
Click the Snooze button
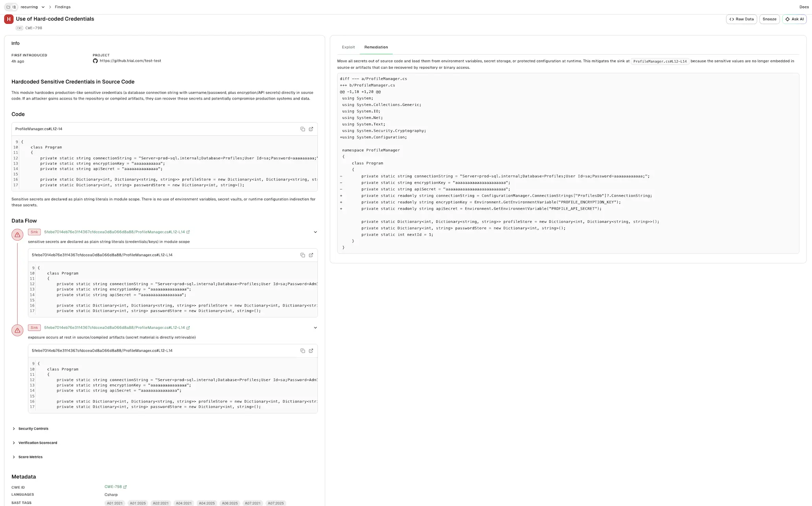click(x=769, y=19)
